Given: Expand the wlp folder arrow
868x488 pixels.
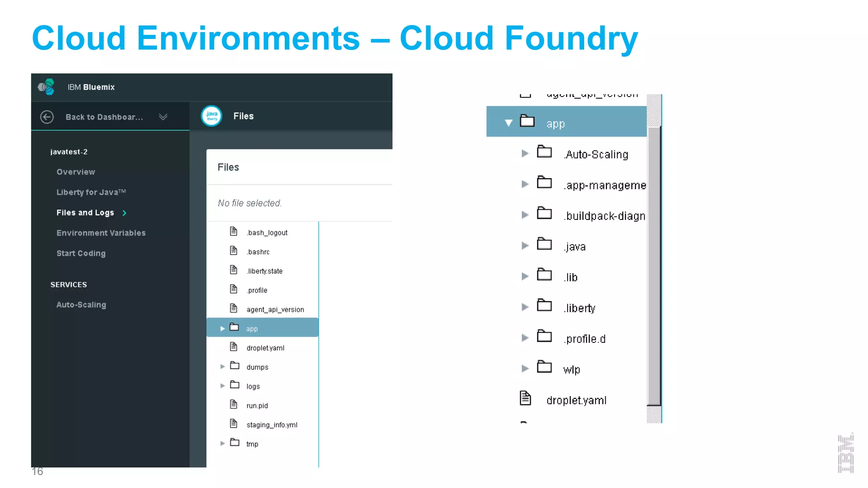Looking at the screenshot, I should pos(525,369).
